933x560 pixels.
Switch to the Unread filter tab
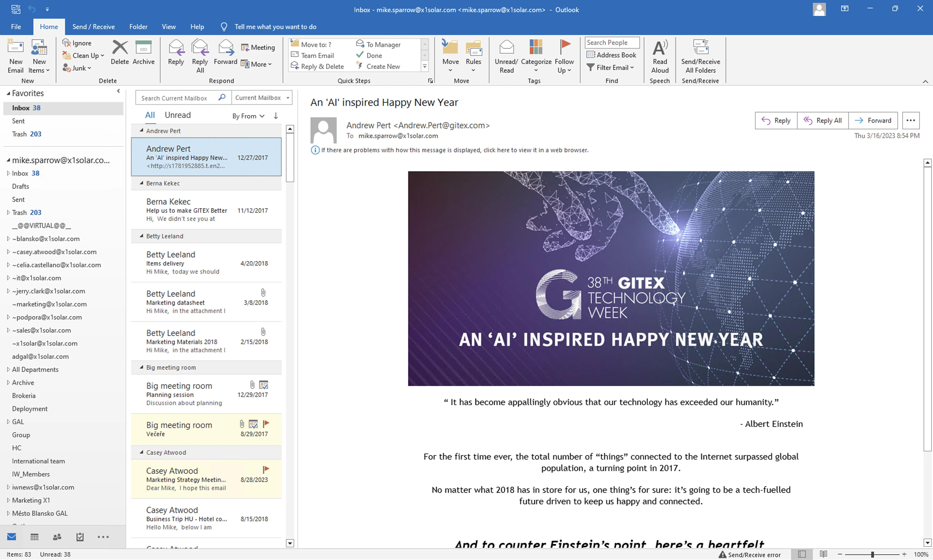[177, 115]
